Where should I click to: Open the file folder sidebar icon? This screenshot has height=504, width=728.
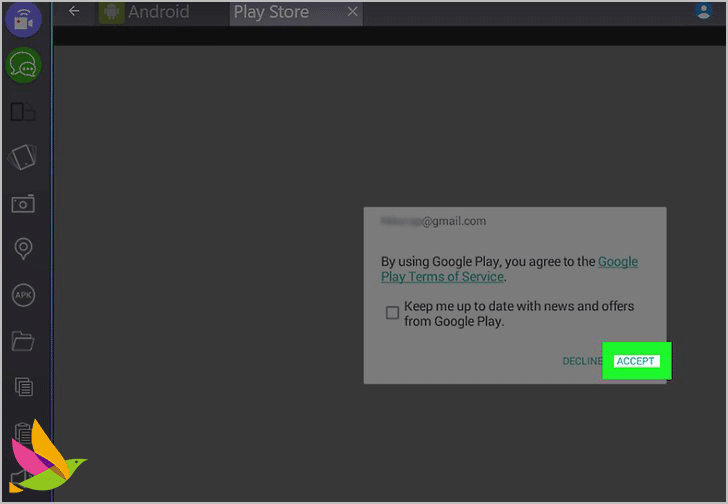click(x=23, y=341)
